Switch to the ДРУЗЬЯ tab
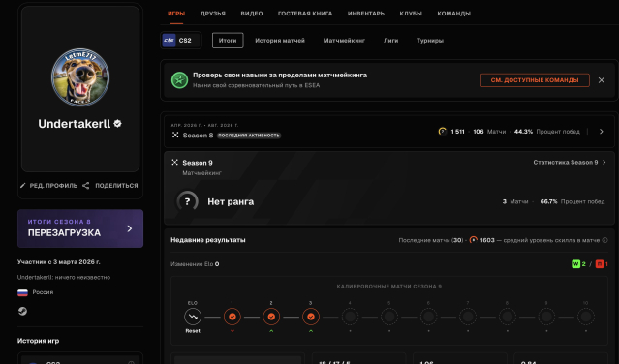This screenshot has width=619, height=364. [213, 14]
